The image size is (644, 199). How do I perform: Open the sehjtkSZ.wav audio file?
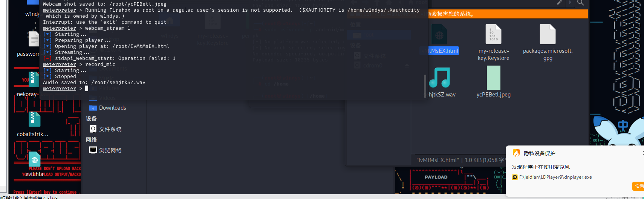click(x=439, y=78)
